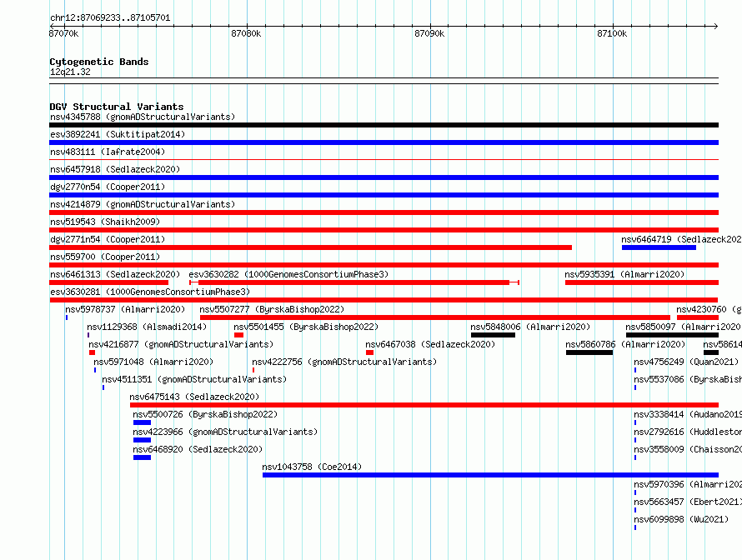Image resolution: width=742 pixels, height=560 pixels.
Task: Click the nsv483111 Iafrate2004 label
Action: click(x=108, y=152)
